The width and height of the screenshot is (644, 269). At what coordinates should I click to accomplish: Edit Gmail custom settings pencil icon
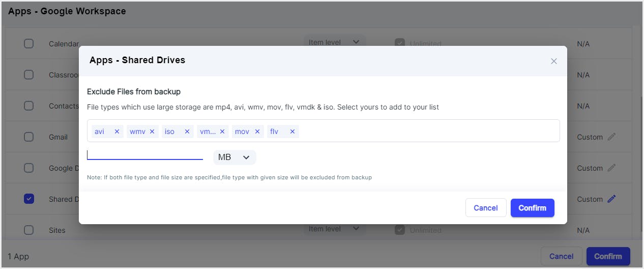pos(612,137)
